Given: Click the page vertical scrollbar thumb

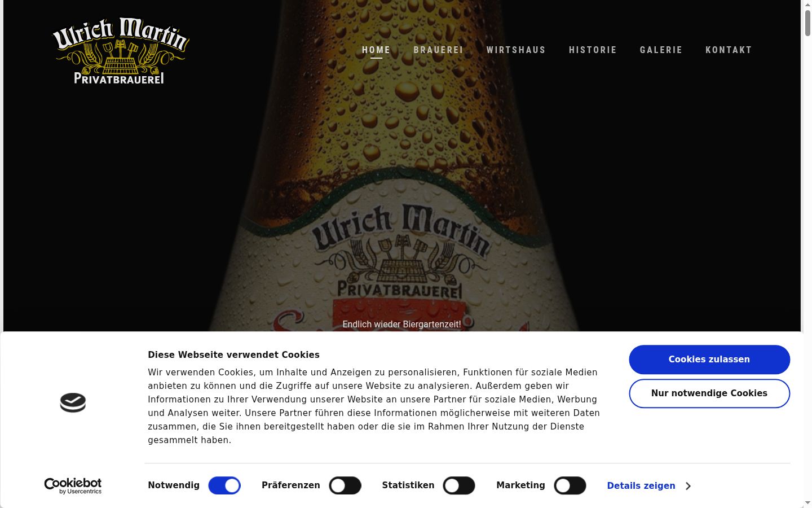Looking at the screenshot, I should (807, 24).
